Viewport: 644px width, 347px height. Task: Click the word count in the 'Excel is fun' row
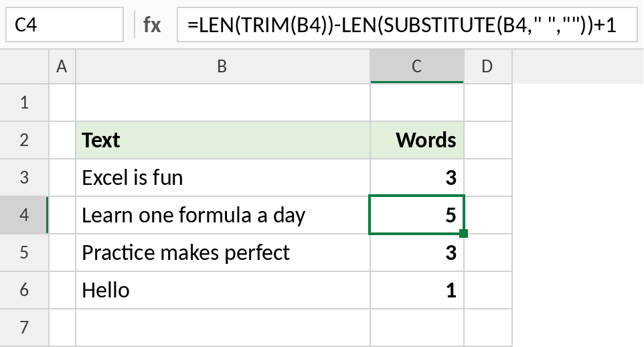417,178
